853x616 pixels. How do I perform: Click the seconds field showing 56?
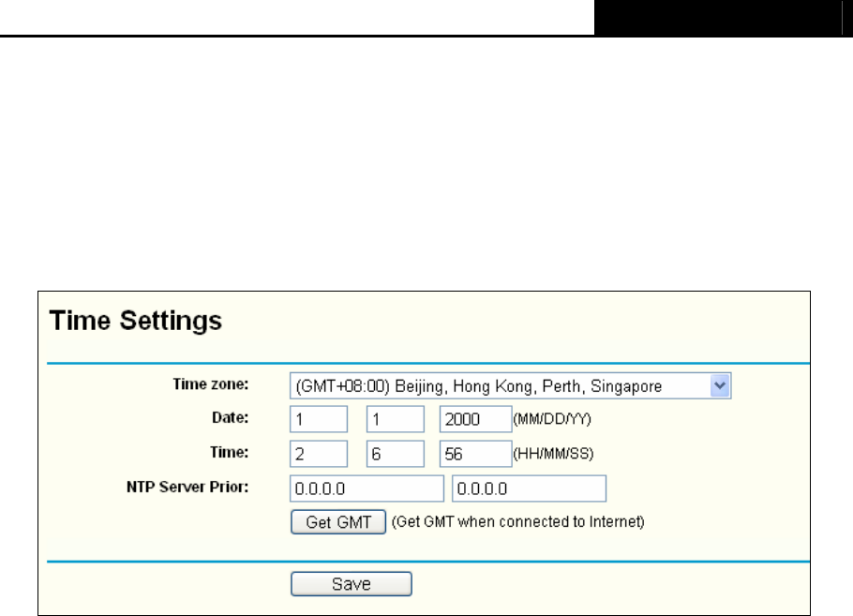tap(475, 454)
